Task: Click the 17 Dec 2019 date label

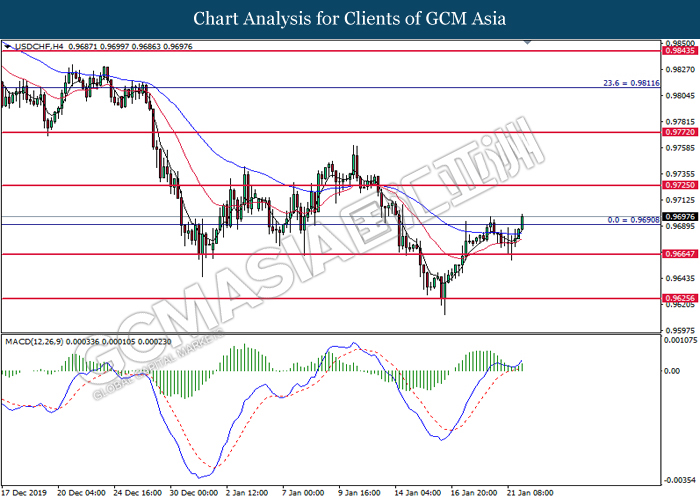Action: click(x=24, y=493)
